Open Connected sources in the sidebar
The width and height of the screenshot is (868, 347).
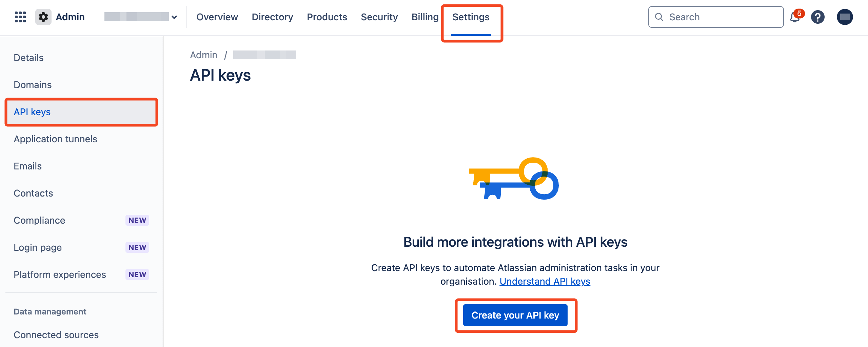tap(81, 335)
